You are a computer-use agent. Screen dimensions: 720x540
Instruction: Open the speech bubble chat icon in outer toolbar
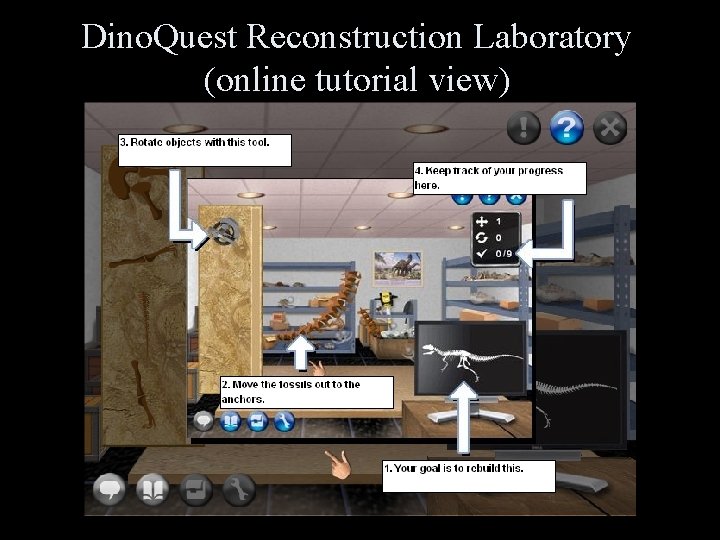(109, 489)
